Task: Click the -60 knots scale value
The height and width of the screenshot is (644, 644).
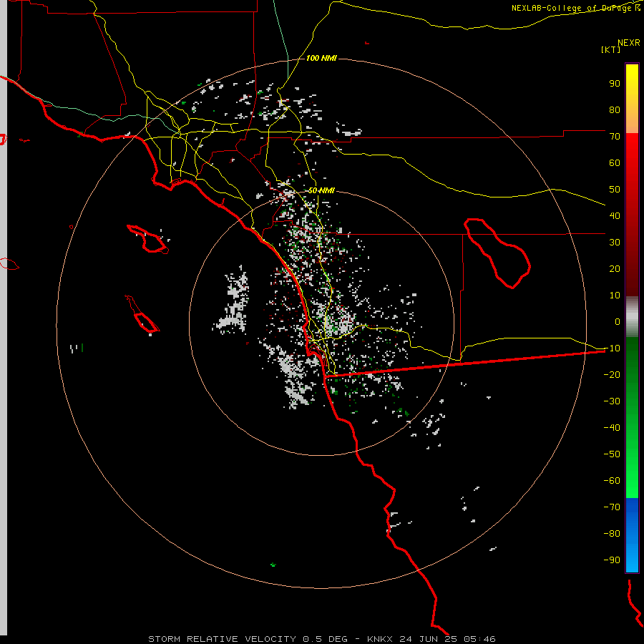Action: click(x=612, y=481)
